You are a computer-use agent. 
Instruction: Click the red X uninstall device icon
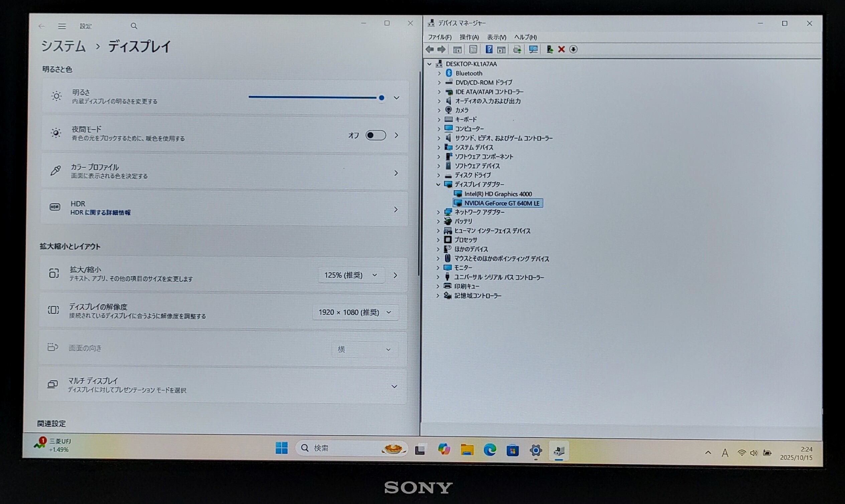(561, 49)
